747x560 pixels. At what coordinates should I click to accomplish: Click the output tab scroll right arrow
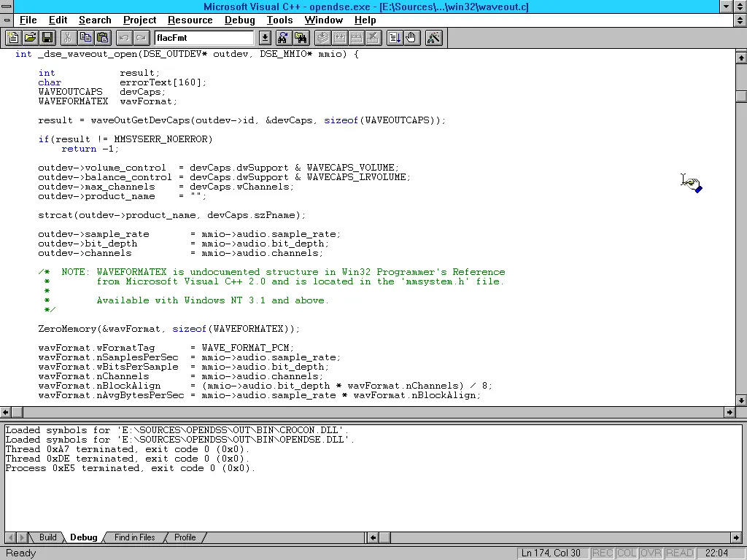click(x=21, y=537)
